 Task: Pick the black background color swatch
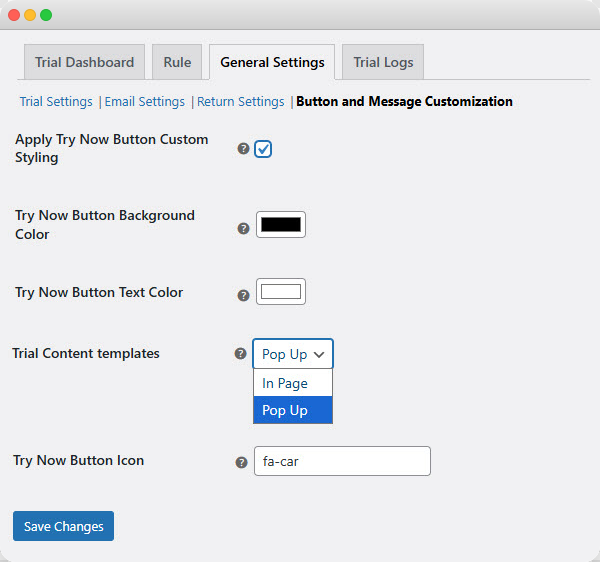pos(281,225)
